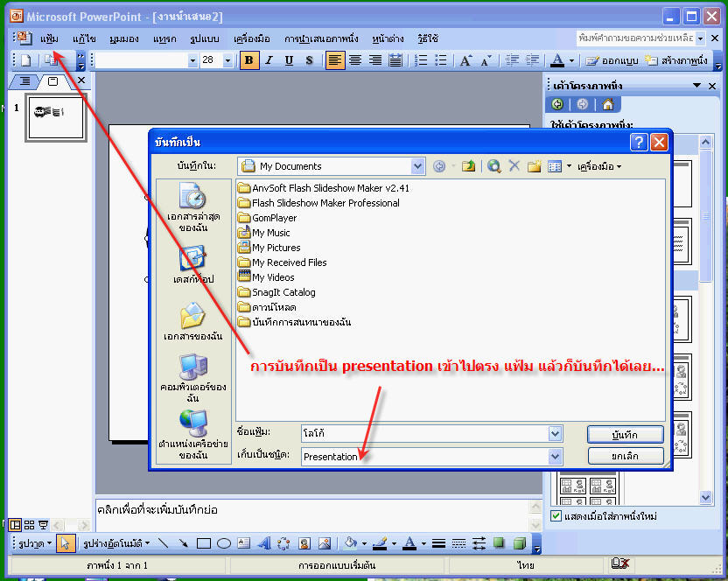The width and height of the screenshot is (728, 581).
Task: Click Decrease Font Size icon
Action: pyautogui.click(x=486, y=60)
